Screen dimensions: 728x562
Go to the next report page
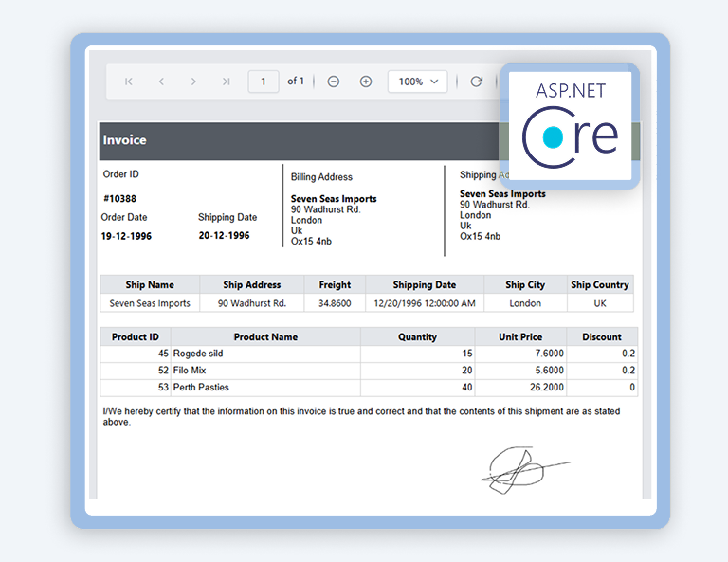point(193,82)
